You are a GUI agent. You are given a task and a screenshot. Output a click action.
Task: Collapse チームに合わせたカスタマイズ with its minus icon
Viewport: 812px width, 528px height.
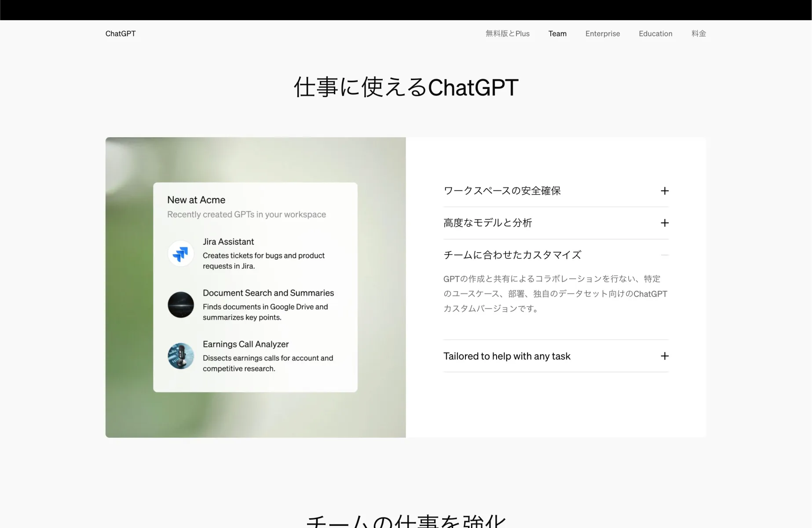coord(665,255)
